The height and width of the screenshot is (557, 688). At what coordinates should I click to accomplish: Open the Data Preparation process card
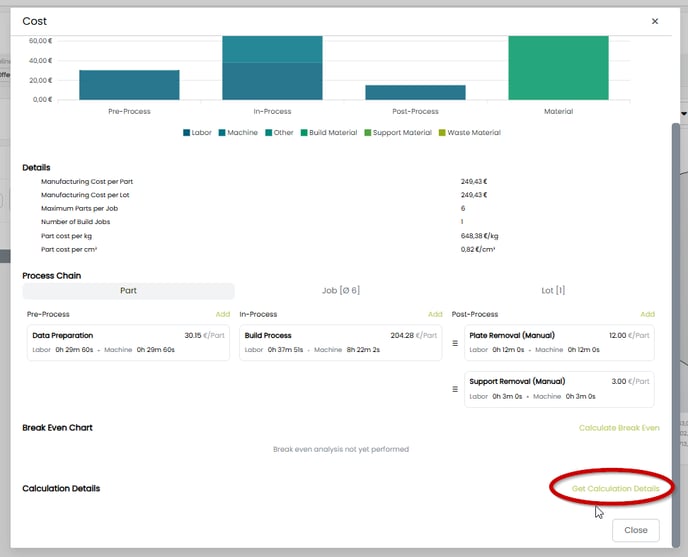(128, 342)
